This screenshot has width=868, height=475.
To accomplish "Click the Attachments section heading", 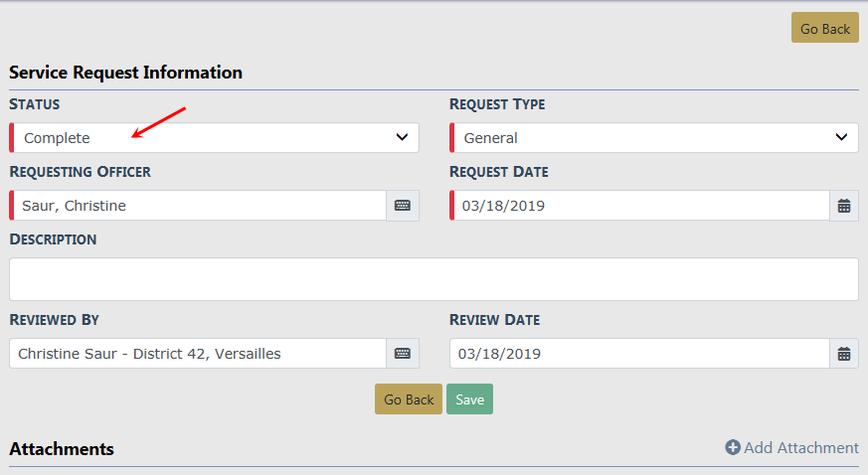I will (x=62, y=449).
